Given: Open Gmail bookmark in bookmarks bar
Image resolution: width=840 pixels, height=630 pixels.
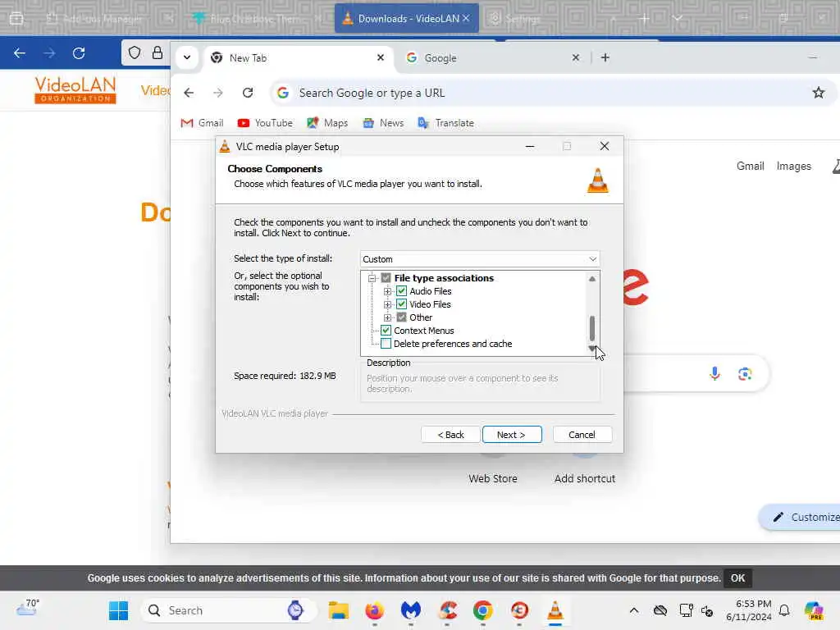Looking at the screenshot, I should tap(202, 123).
